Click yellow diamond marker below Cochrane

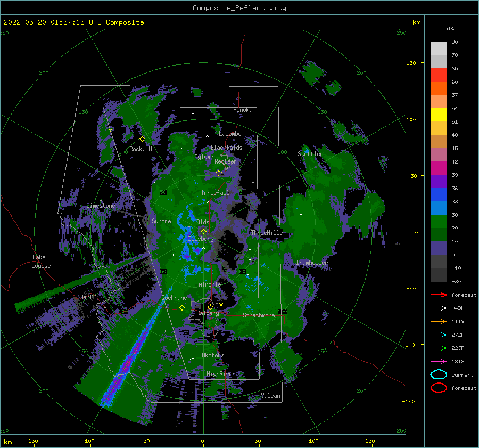coord(182,307)
